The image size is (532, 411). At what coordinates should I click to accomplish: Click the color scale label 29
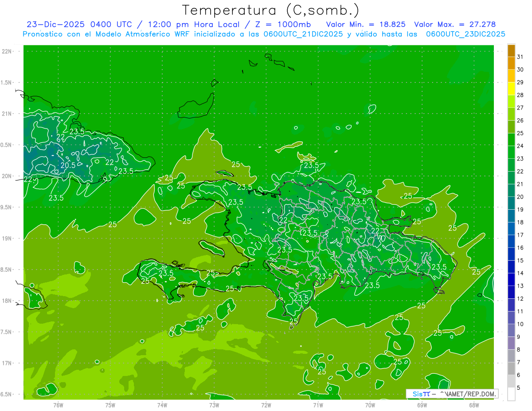(x=520, y=82)
